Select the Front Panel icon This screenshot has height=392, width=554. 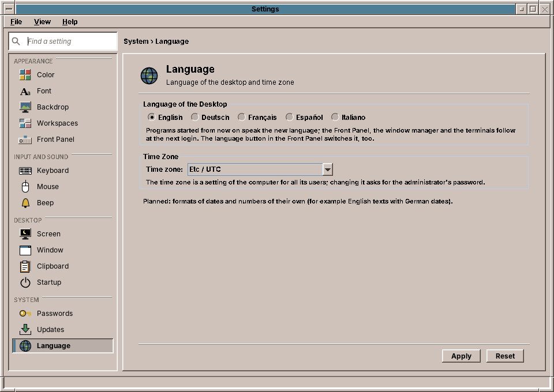(25, 140)
